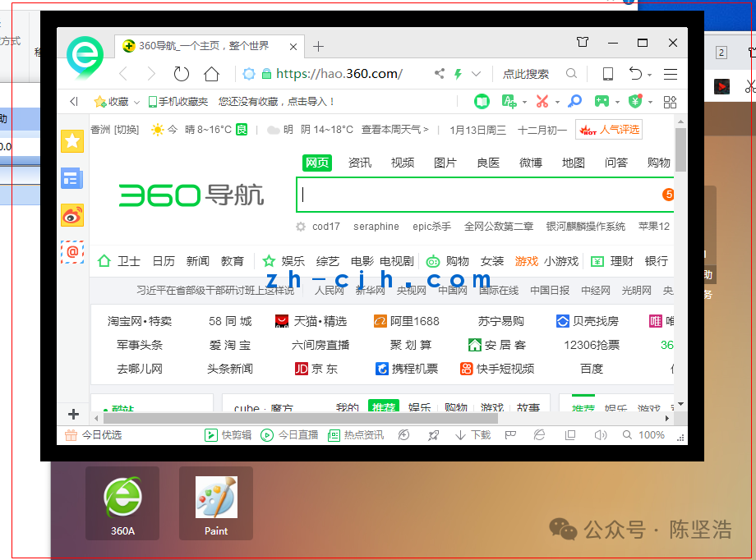Open 快剪辑 in status bar

coord(228,435)
